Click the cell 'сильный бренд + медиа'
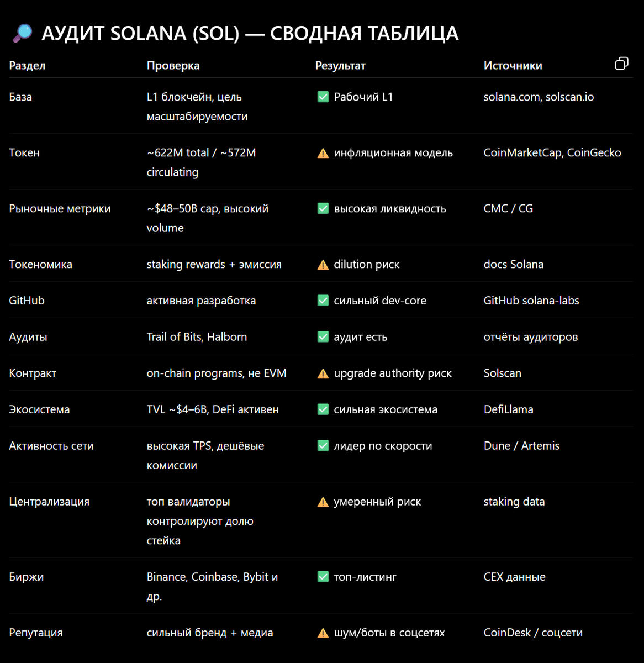The height and width of the screenshot is (663, 644). click(x=210, y=633)
